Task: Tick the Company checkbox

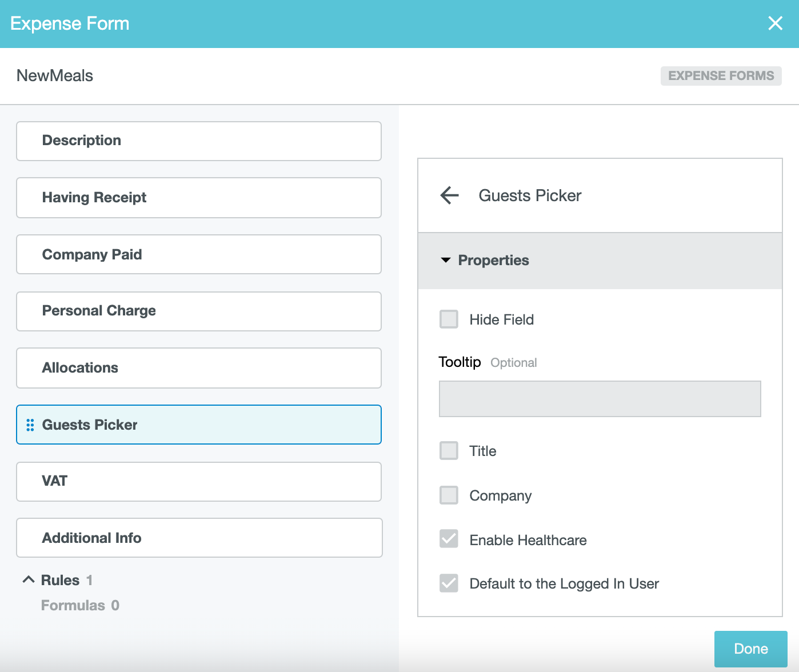Action: pyautogui.click(x=449, y=495)
